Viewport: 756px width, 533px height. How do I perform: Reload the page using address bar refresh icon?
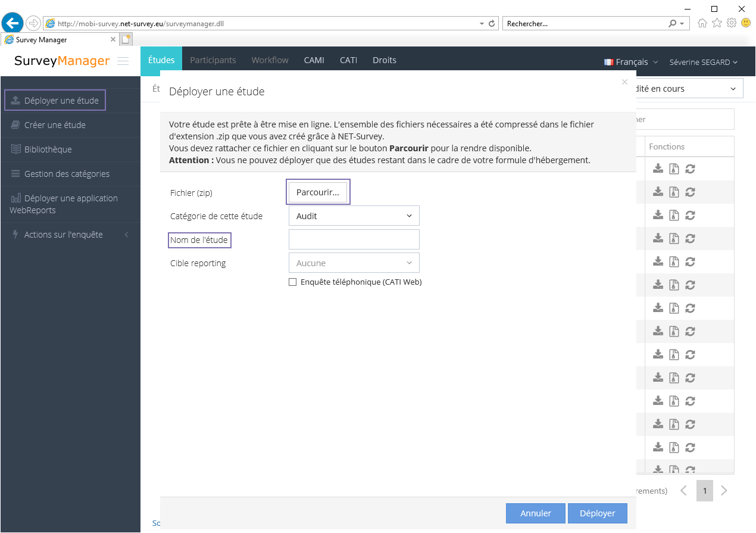tap(492, 24)
